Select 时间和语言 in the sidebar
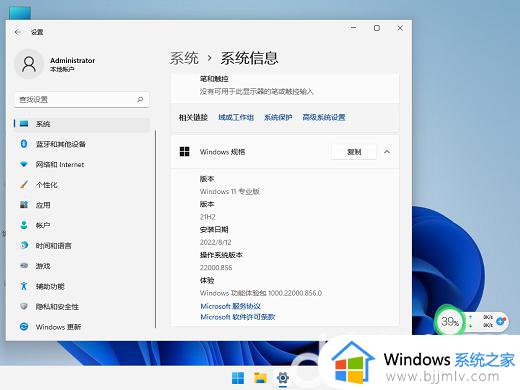 coord(53,246)
